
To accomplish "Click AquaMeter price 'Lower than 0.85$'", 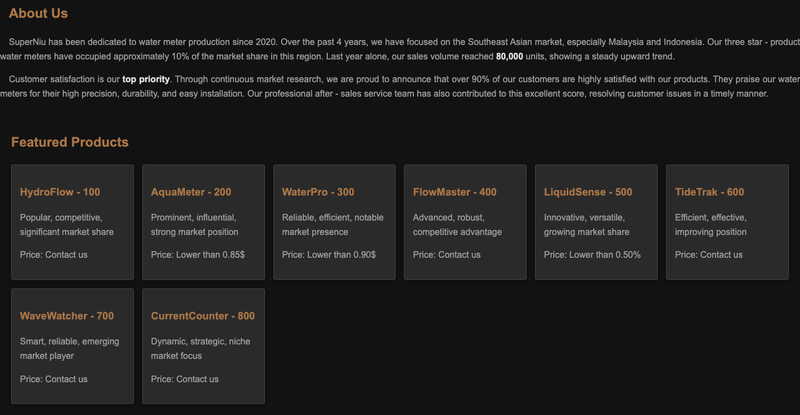I will click(x=210, y=255).
